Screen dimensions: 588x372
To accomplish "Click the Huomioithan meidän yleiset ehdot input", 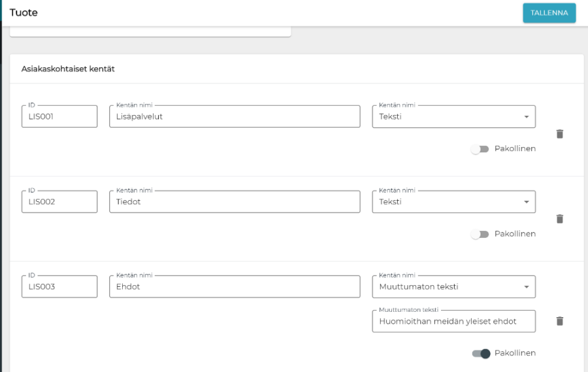I will pos(453,321).
